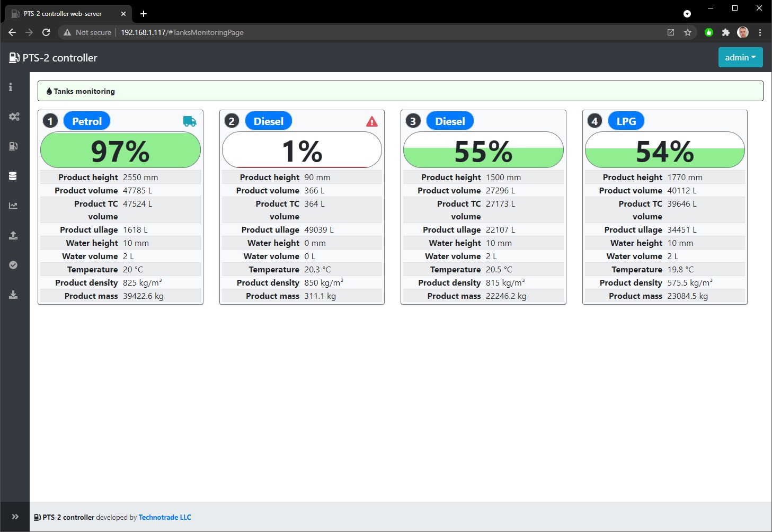The height and width of the screenshot is (532, 772).
Task: Click the check-circle sidebar icon
Action: click(x=13, y=265)
